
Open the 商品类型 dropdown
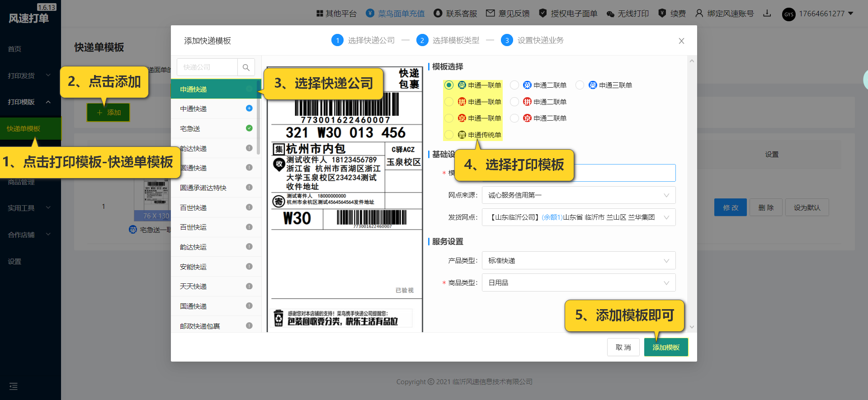[579, 283]
